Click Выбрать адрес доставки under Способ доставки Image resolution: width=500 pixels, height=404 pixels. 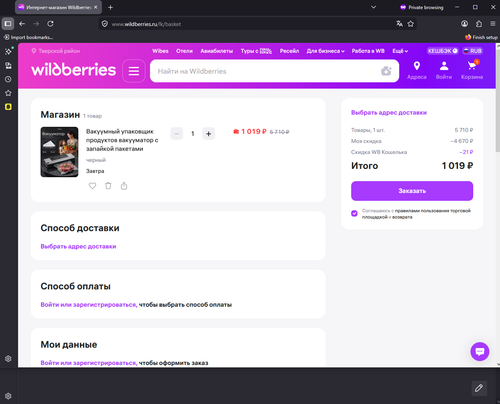click(78, 246)
